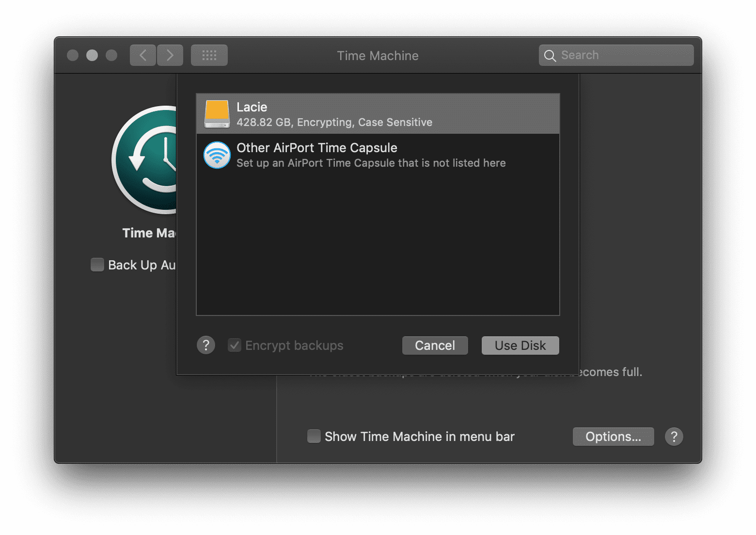Click the Time Machine window title
This screenshot has height=535, width=756.
tap(378, 55)
